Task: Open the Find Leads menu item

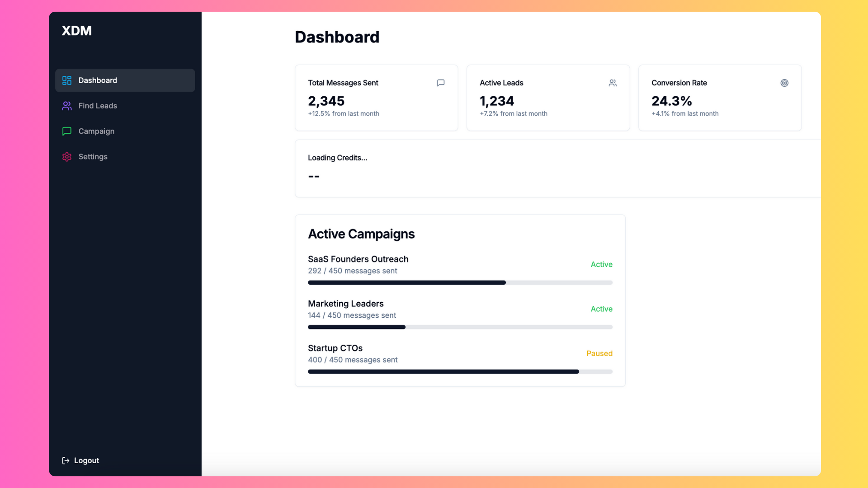Action: pyautogui.click(x=98, y=106)
